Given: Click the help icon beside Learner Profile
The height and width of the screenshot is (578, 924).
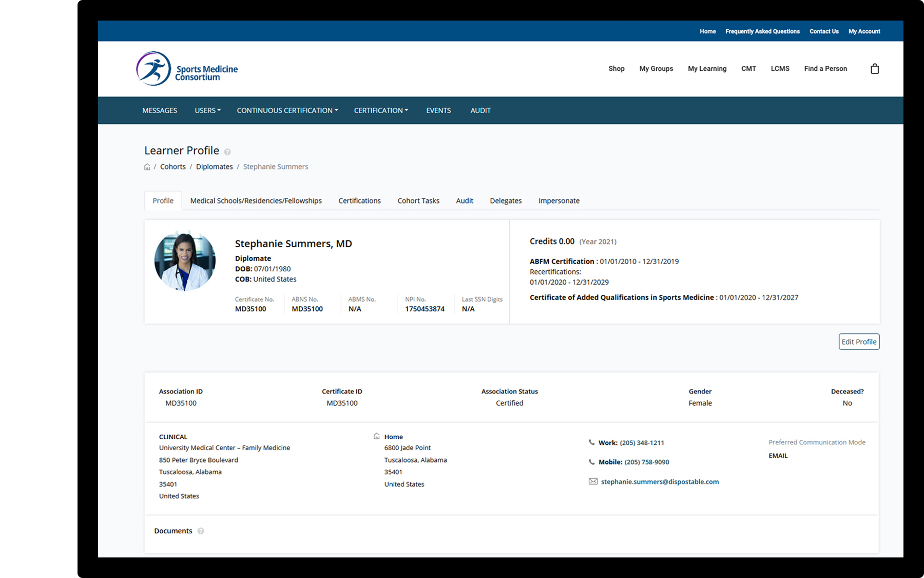Looking at the screenshot, I should click(x=227, y=152).
